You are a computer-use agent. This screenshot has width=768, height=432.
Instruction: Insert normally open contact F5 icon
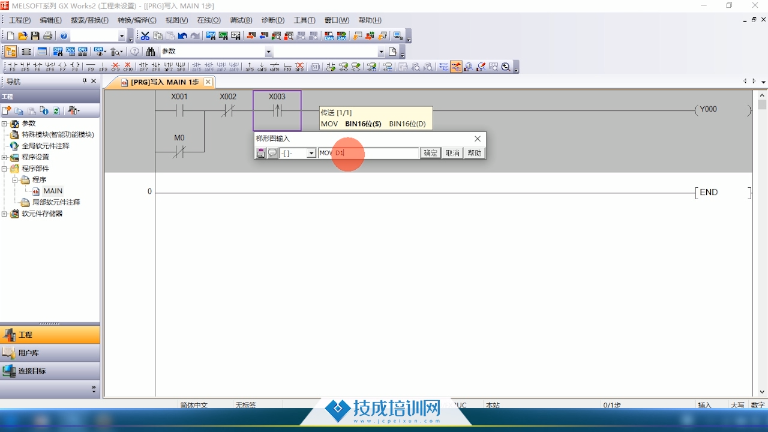[12, 67]
